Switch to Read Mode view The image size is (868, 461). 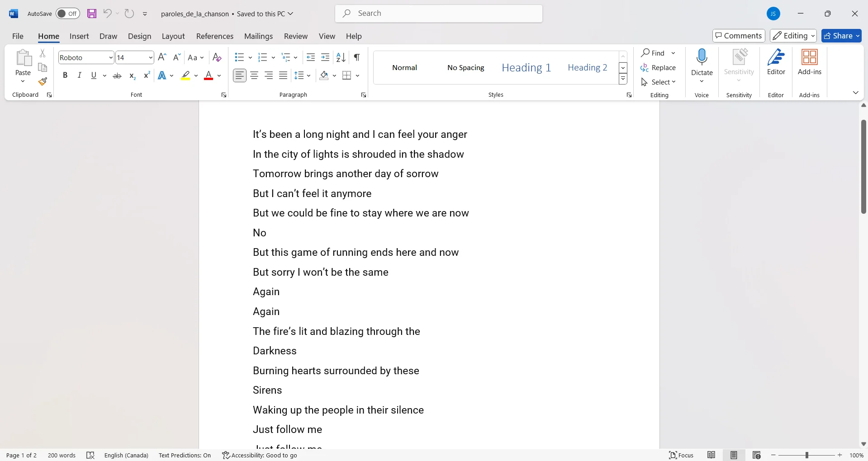(x=711, y=455)
